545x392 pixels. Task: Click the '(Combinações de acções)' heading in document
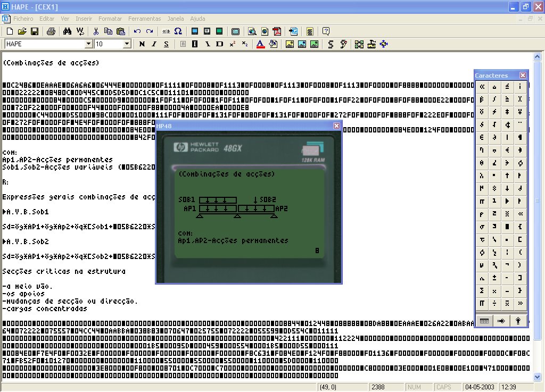pyautogui.click(x=51, y=63)
